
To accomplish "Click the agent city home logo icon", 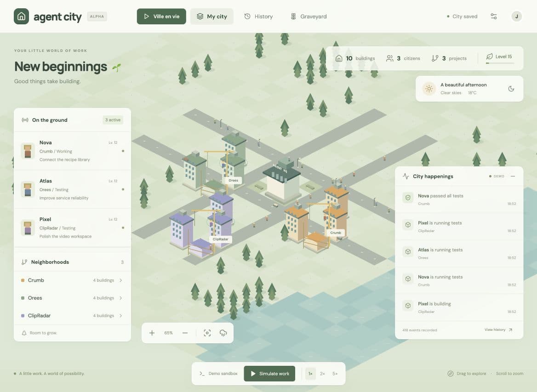I will (21, 17).
